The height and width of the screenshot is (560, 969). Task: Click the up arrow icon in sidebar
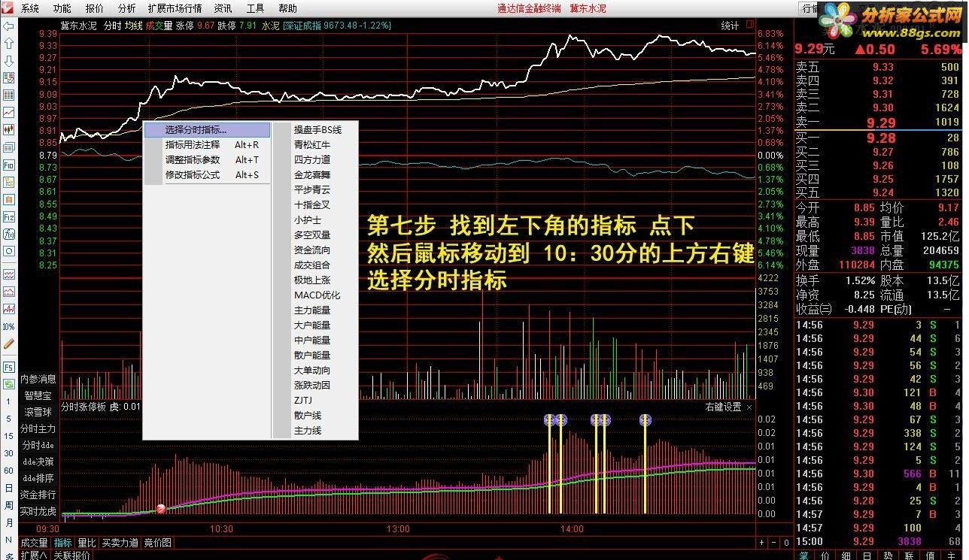[x=8, y=44]
